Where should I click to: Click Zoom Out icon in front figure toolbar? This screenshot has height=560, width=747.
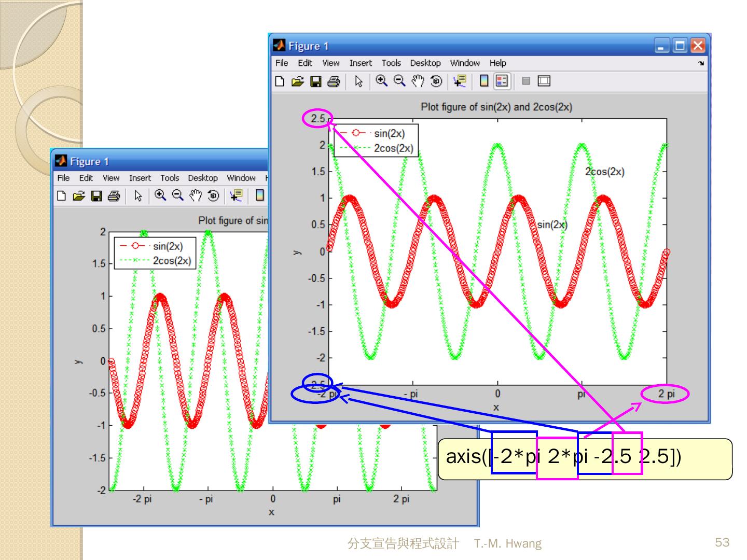(399, 81)
